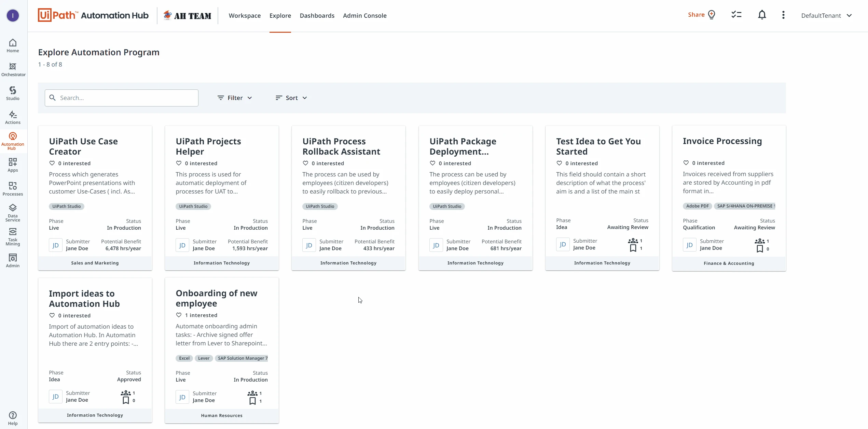
Task: Open Apps from the sidebar
Action: coord(13,165)
